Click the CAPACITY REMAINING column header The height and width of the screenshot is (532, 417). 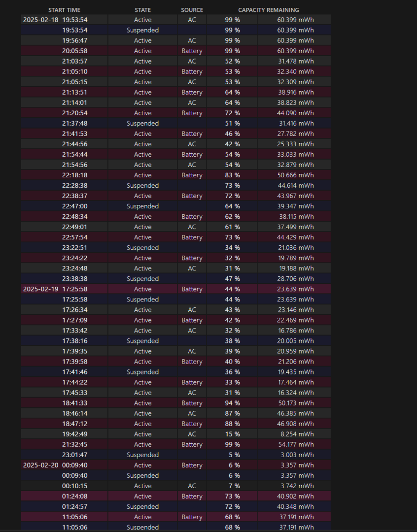click(x=268, y=10)
